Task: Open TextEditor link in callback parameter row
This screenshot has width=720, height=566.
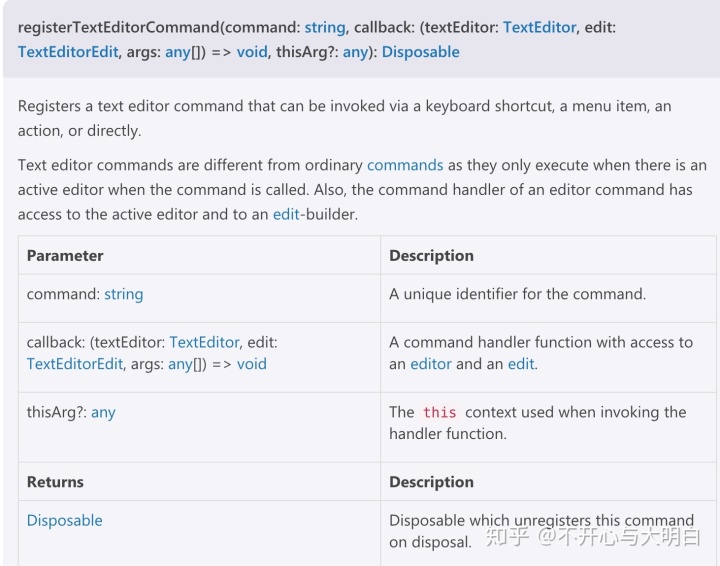Action: [x=204, y=342]
